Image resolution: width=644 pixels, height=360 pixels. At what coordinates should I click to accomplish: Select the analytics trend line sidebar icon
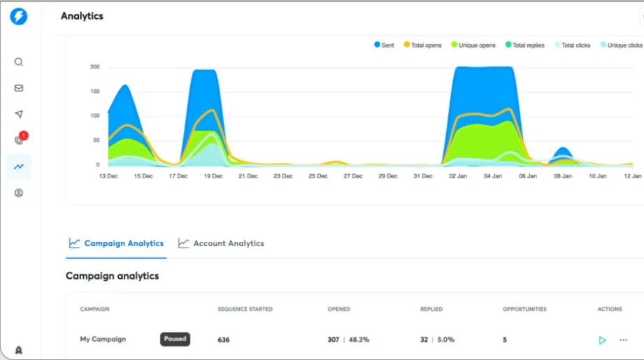[19, 166]
